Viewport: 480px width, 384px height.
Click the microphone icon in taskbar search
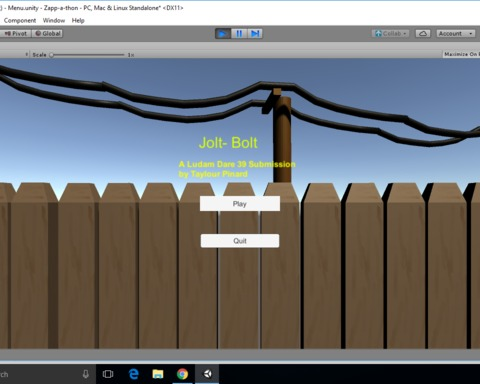(86, 374)
